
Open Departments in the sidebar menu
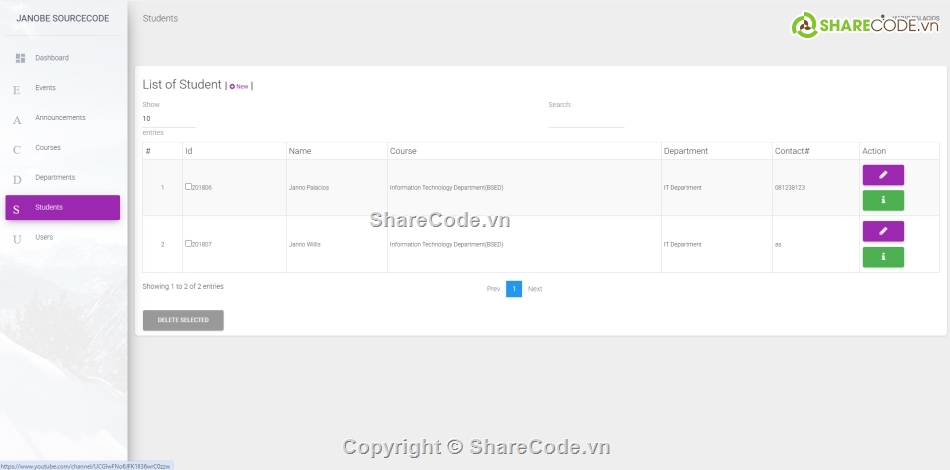[55, 178]
